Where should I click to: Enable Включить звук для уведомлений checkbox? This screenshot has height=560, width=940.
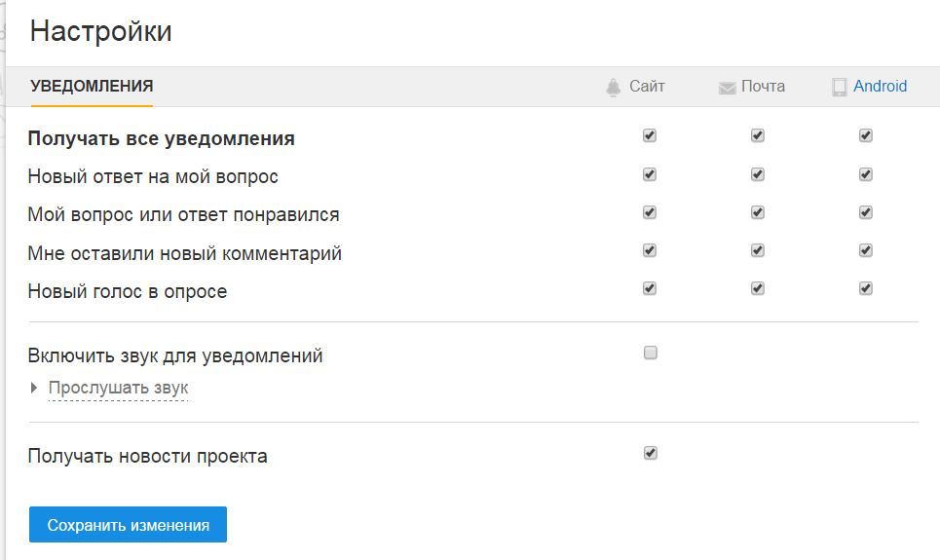651,353
